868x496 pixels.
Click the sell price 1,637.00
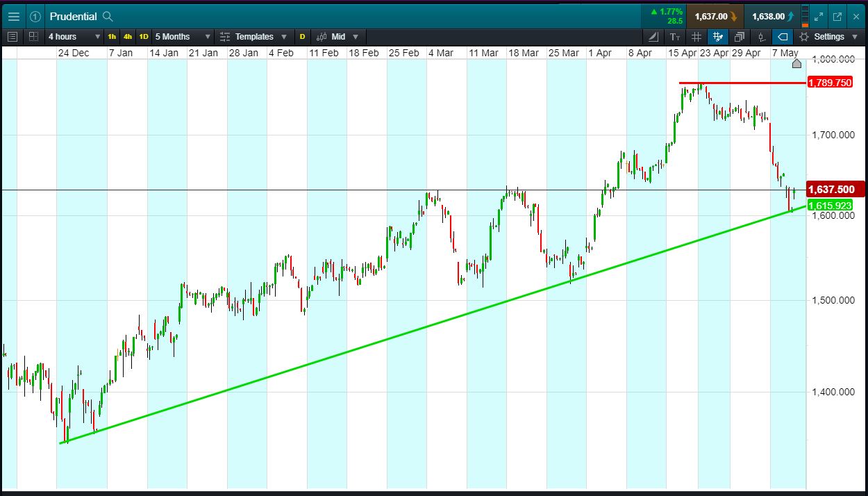[715, 16]
